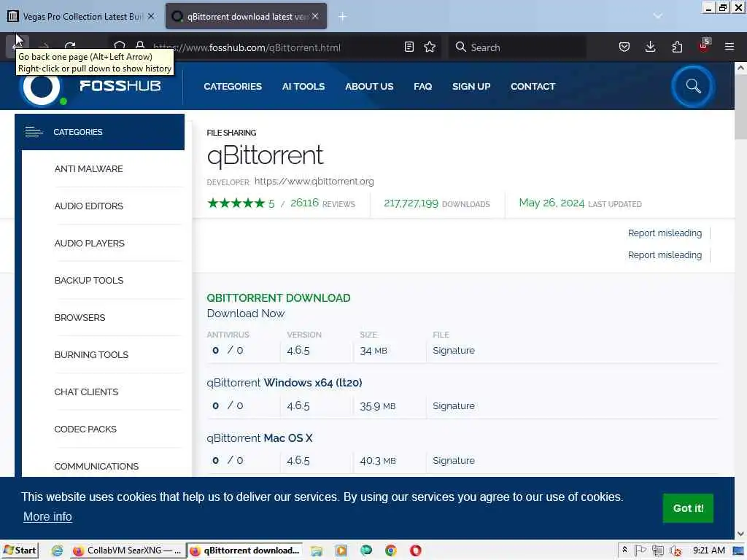Dismiss cookies with Got it! button
Image resolution: width=747 pixels, height=560 pixels.
(x=688, y=508)
